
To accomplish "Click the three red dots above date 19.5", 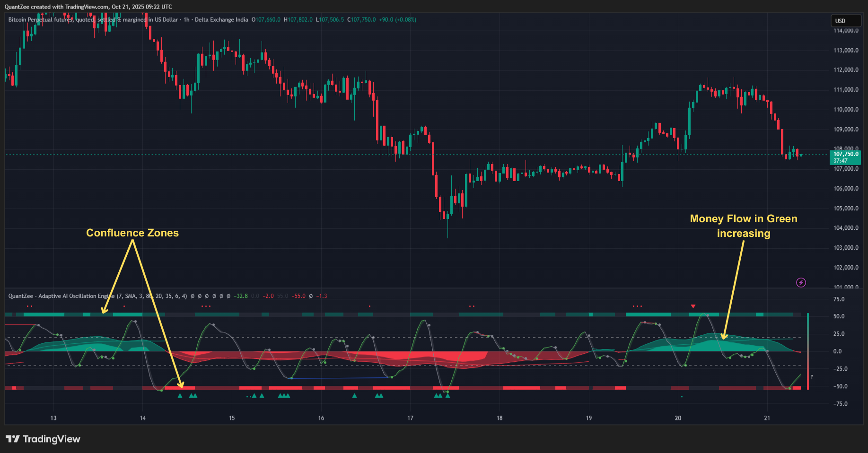I will pyautogui.click(x=637, y=306).
